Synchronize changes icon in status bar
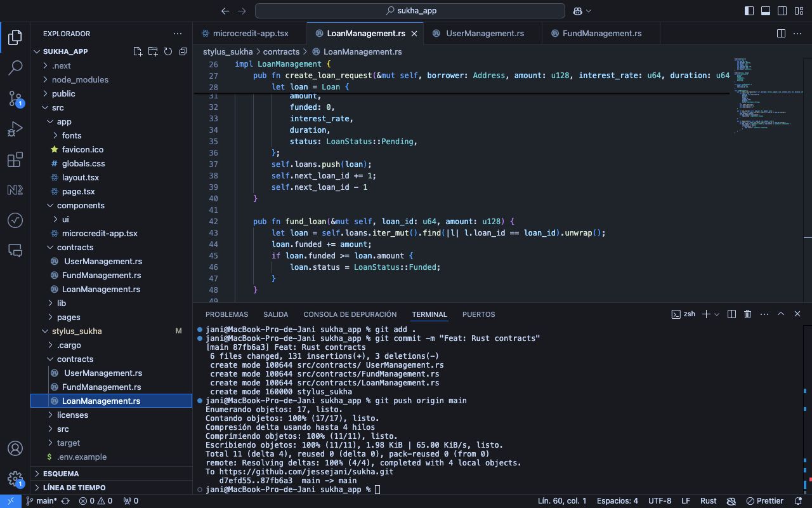Screen dimensions: 812x508 click(65, 500)
